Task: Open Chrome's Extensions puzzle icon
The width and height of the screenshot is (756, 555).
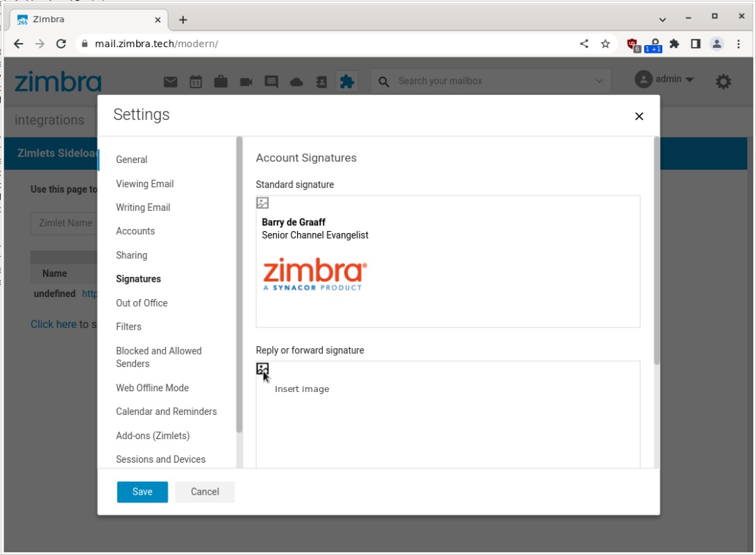Action: (x=673, y=44)
